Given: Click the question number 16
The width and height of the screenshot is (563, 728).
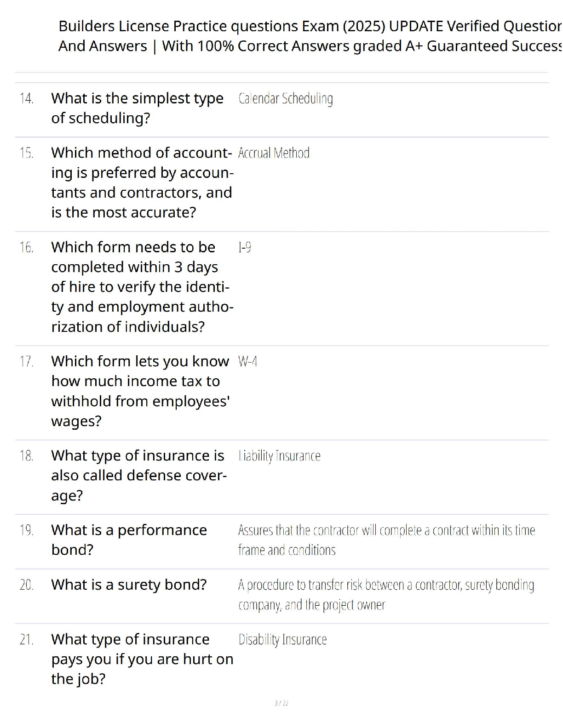Looking at the screenshot, I should [27, 248].
